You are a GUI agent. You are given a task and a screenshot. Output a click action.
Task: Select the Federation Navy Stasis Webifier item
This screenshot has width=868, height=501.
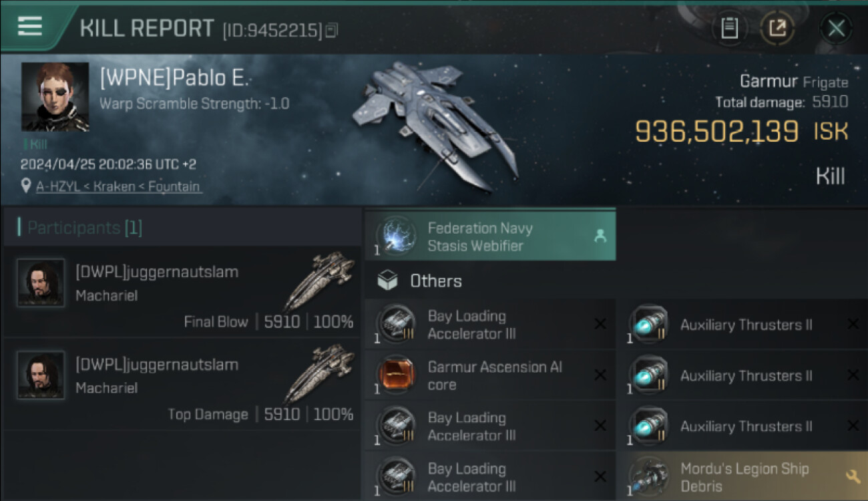pyautogui.click(x=489, y=236)
